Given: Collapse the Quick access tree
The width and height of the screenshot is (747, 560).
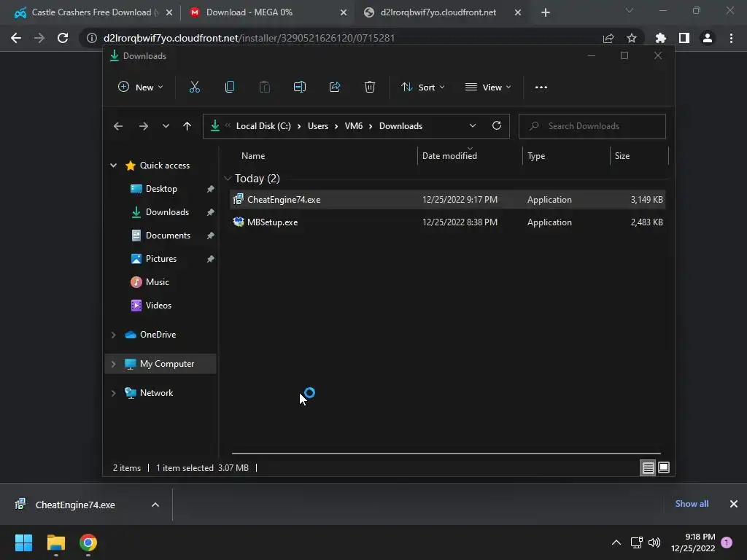Looking at the screenshot, I should click(113, 166).
